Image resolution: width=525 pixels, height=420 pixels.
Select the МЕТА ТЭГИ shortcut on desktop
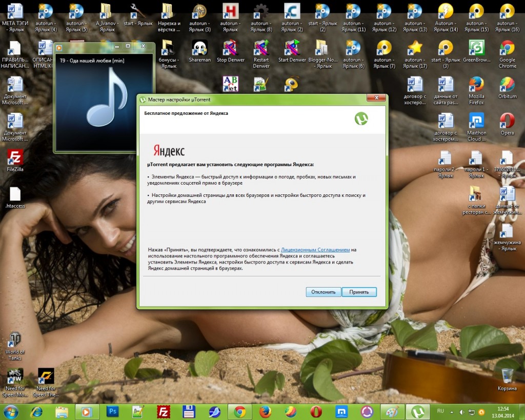(15, 17)
